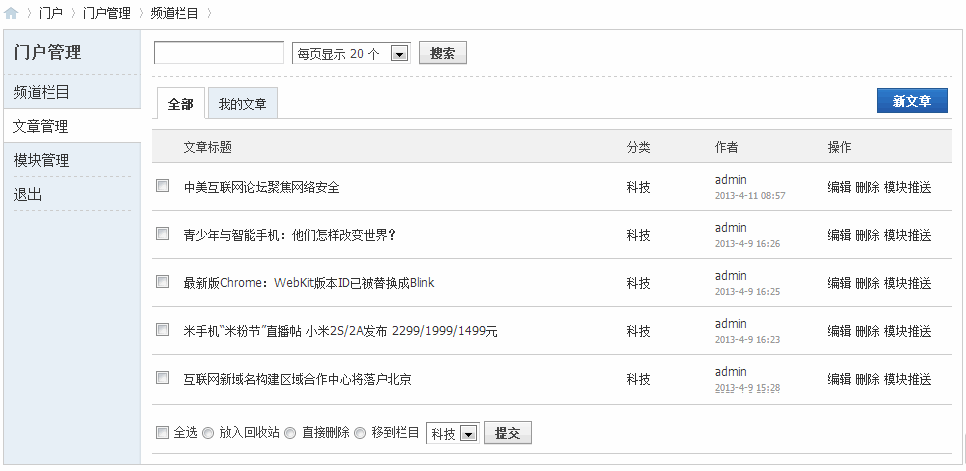Image resolution: width=966 pixels, height=471 pixels.
Task: Click the search keyword input field
Action: point(219,53)
